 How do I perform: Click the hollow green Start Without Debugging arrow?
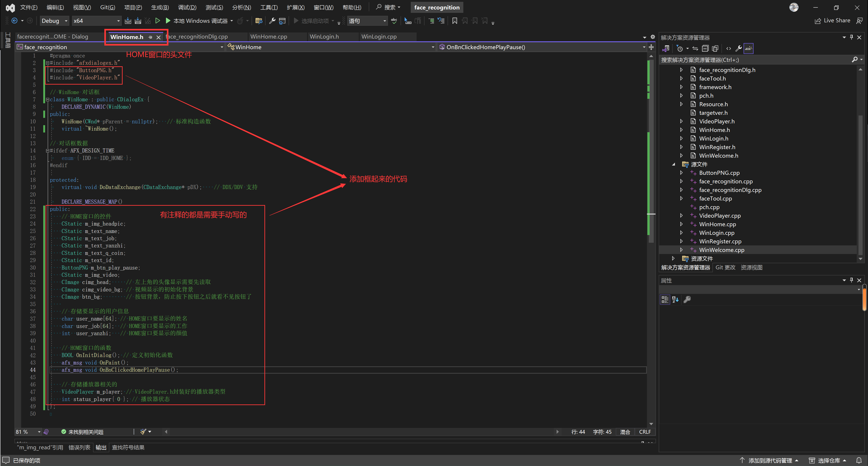[x=157, y=21]
